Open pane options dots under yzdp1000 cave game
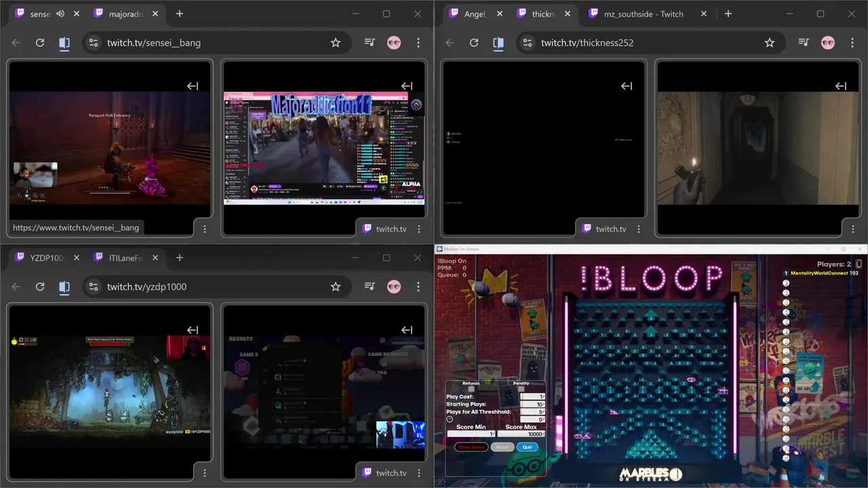This screenshot has width=868, height=488. [x=205, y=473]
